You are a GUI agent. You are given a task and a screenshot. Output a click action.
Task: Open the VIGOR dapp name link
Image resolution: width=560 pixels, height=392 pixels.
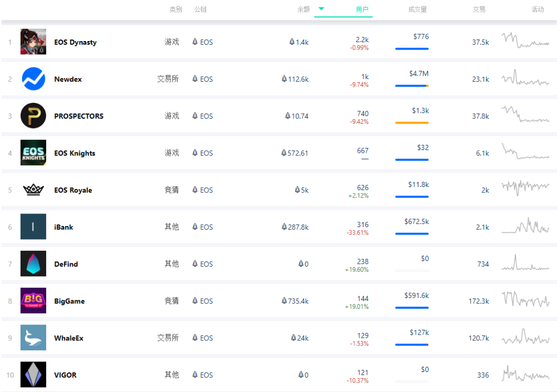(x=65, y=375)
